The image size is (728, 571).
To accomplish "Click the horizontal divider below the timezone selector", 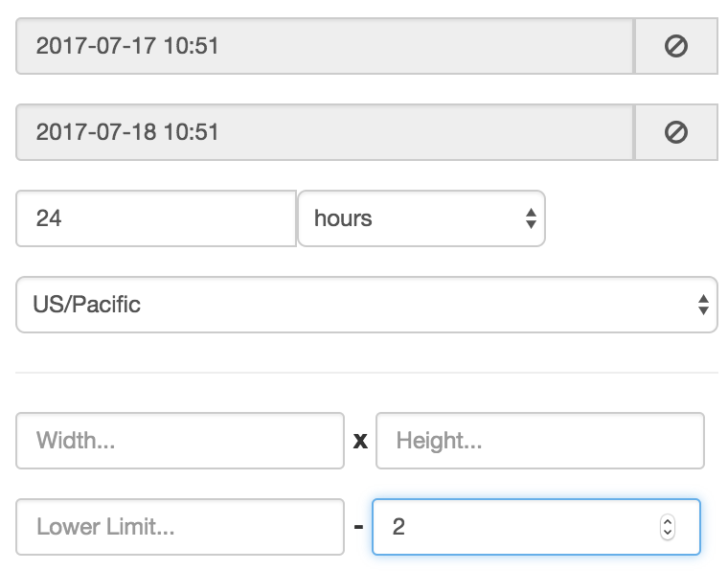I will (366, 372).
